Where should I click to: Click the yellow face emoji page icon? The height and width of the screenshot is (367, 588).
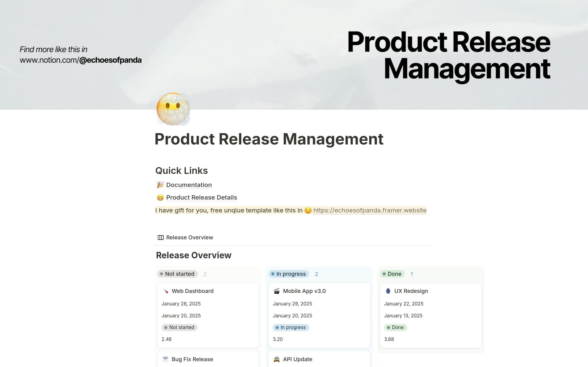coord(172,109)
